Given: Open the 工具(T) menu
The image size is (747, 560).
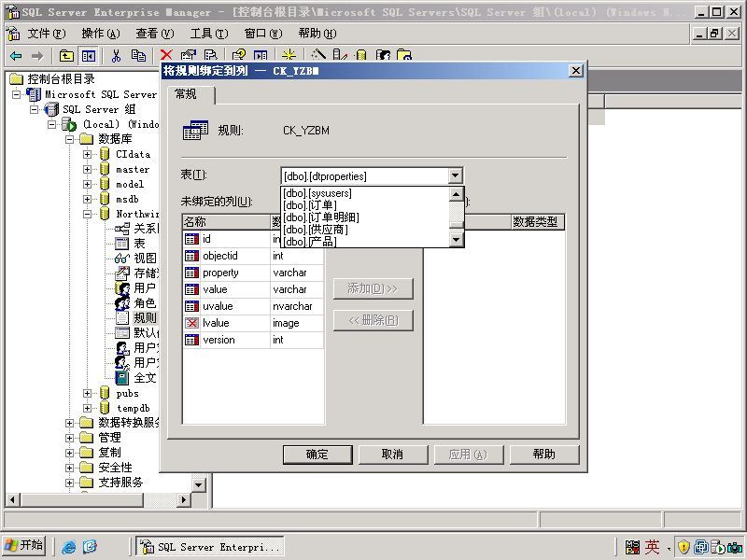Looking at the screenshot, I should click(x=208, y=34).
